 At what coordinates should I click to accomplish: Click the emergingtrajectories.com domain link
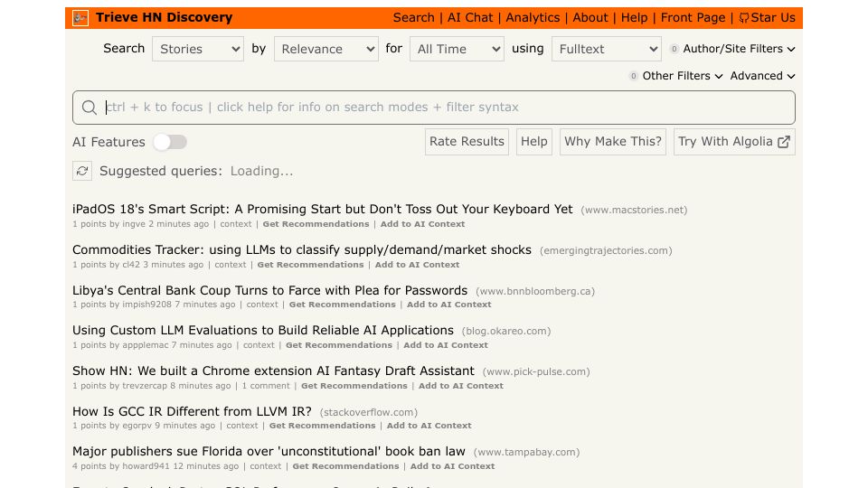pyautogui.click(x=606, y=250)
